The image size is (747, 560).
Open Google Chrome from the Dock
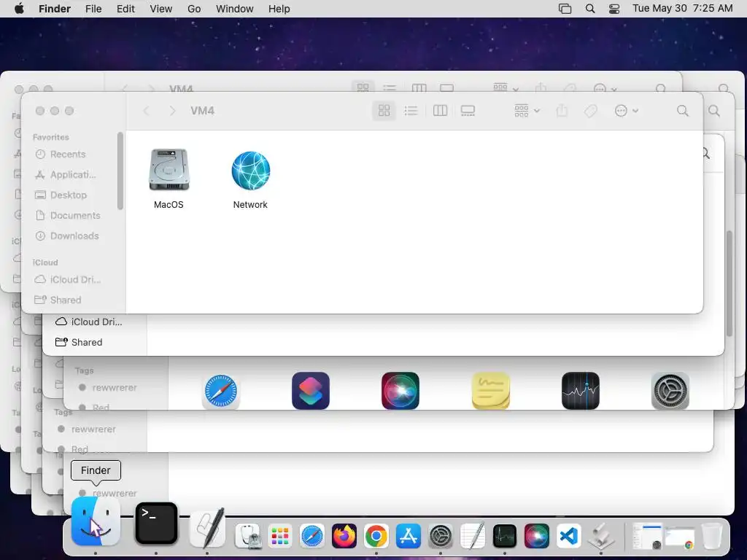[x=376, y=536]
